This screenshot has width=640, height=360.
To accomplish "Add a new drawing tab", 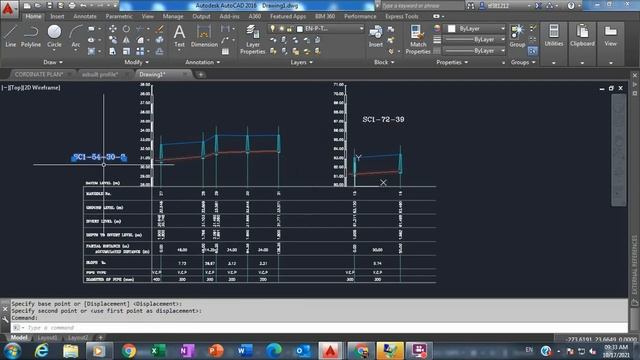I will tap(200, 74).
